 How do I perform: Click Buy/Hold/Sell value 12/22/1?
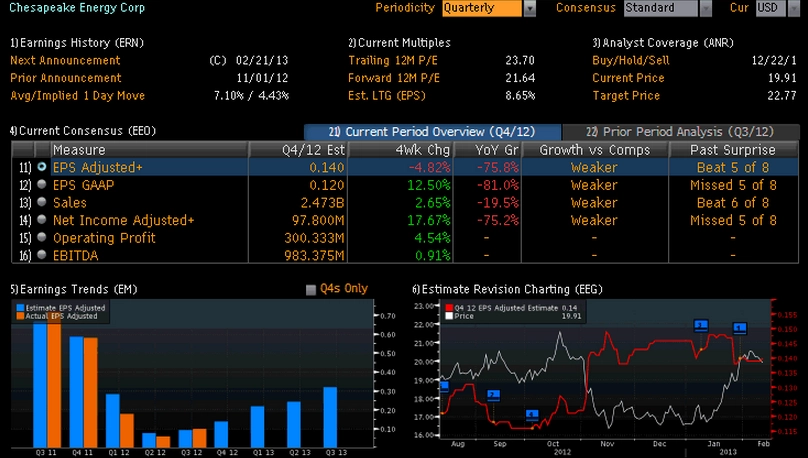774,60
